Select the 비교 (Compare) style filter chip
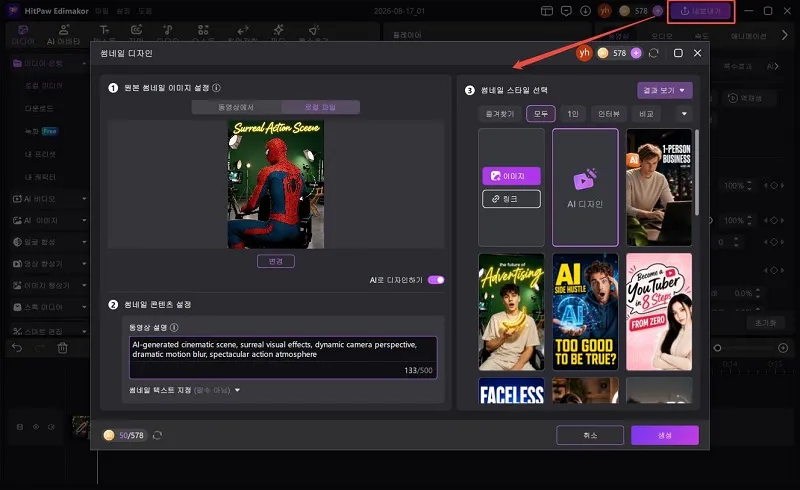The height and width of the screenshot is (490, 800). coord(646,113)
